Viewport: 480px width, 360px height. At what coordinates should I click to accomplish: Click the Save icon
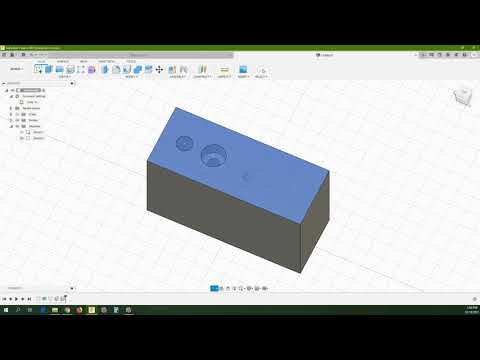tap(23, 55)
